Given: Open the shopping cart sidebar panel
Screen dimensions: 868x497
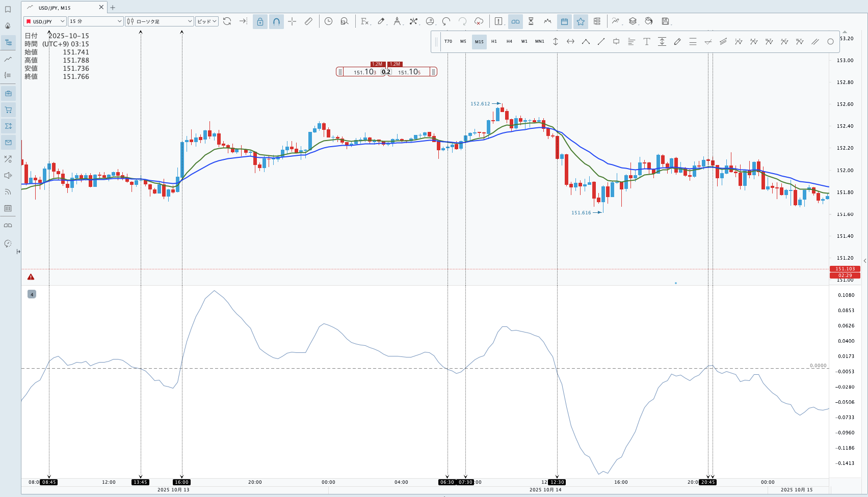Looking at the screenshot, I should [x=8, y=110].
